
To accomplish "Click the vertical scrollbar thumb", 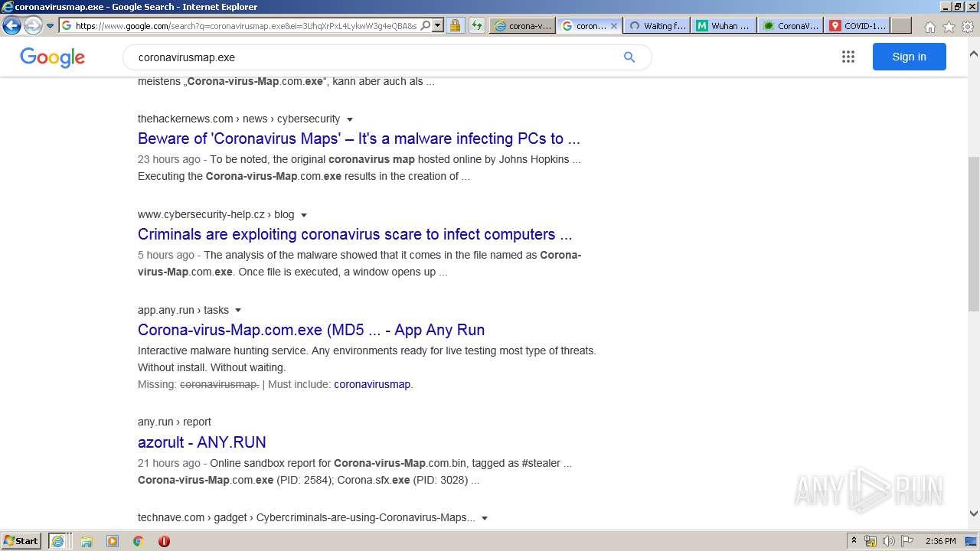I will (973, 233).
